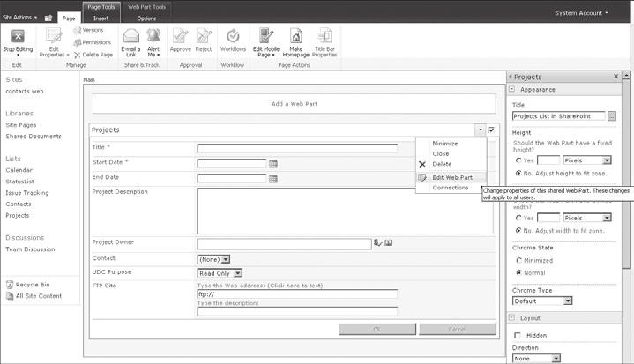The image size is (634, 364).
Task: Open the Calendar list link
Action: point(19,170)
